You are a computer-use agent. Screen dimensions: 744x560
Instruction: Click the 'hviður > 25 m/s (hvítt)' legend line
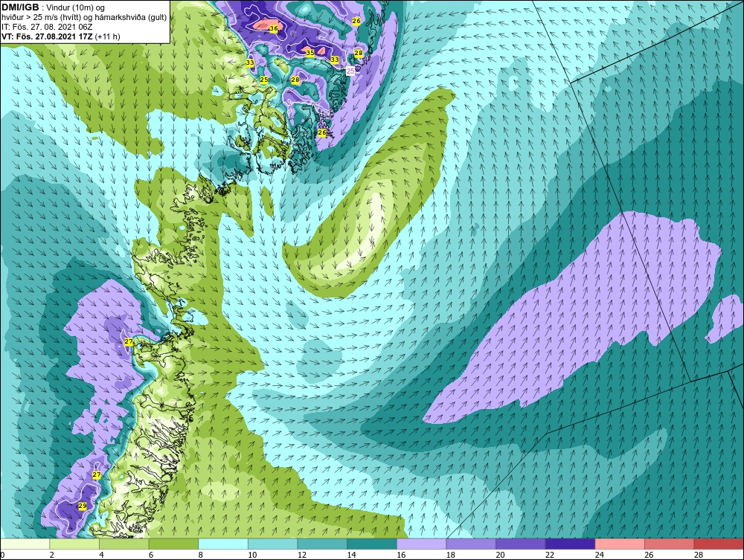tap(41, 17)
